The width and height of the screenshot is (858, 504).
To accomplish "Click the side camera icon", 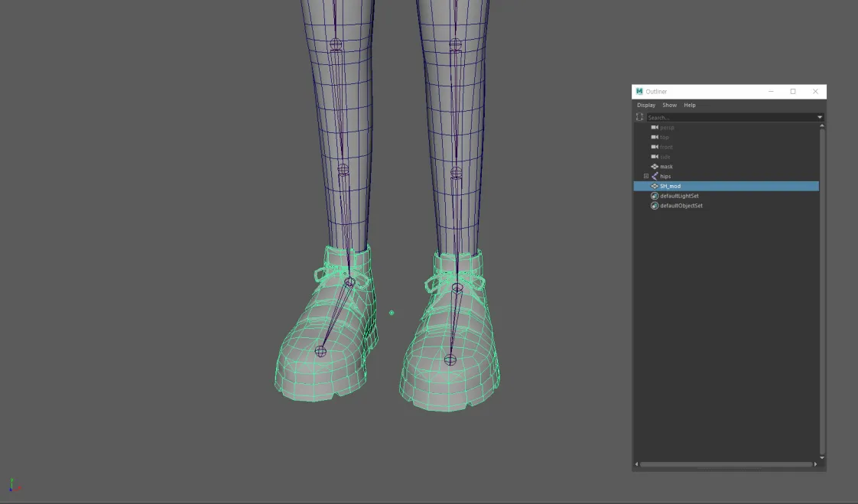I will pos(655,157).
